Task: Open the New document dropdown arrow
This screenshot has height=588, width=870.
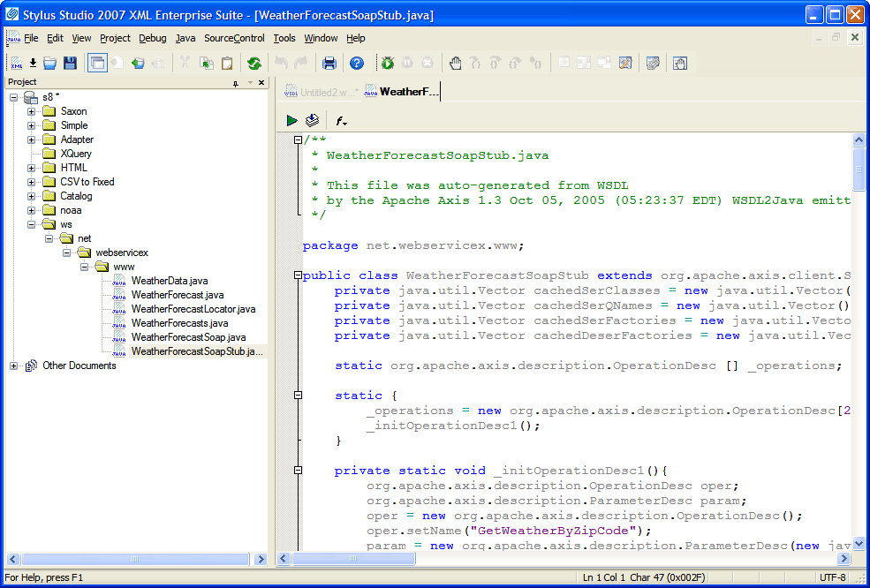Action: (33, 64)
